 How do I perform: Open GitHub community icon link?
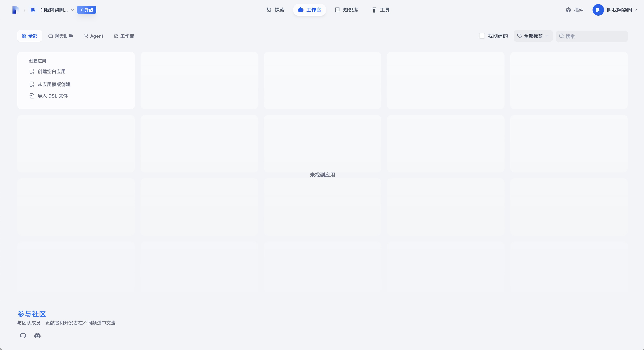23,335
